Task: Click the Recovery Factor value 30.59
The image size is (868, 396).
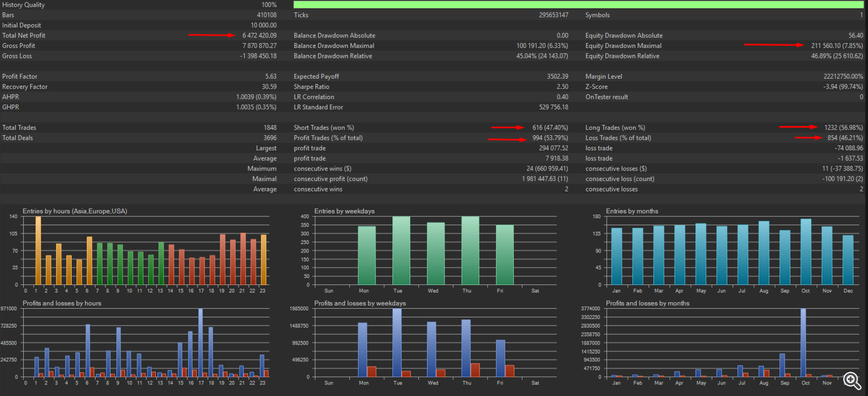Action: 270,87
